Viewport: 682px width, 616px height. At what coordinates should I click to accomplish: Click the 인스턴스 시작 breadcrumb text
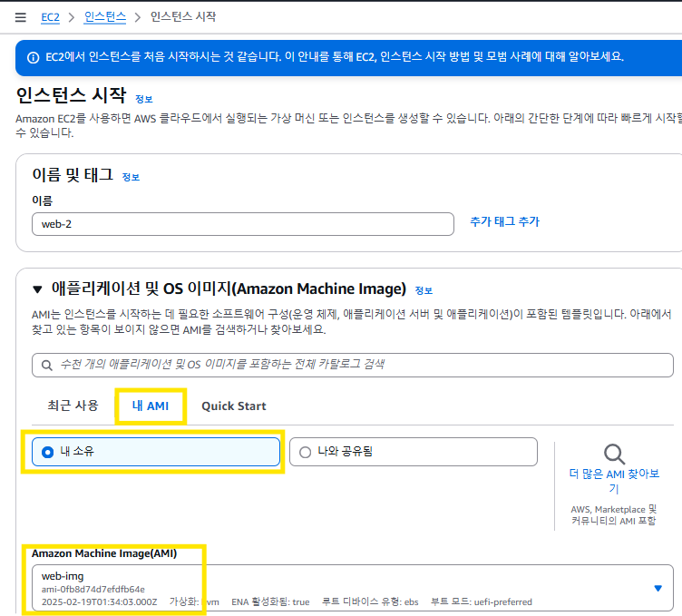183,16
